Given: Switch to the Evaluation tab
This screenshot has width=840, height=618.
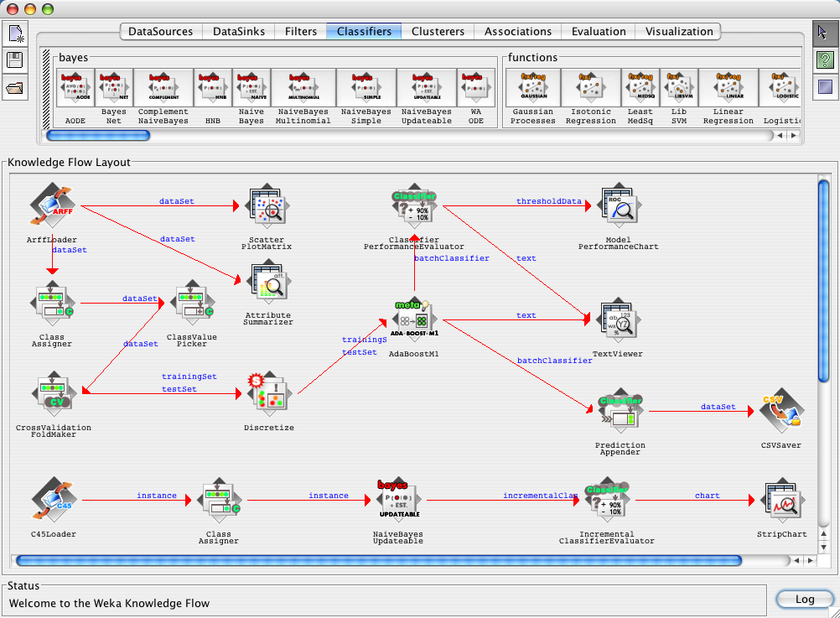Looking at the screenshot, I should 599,32.
